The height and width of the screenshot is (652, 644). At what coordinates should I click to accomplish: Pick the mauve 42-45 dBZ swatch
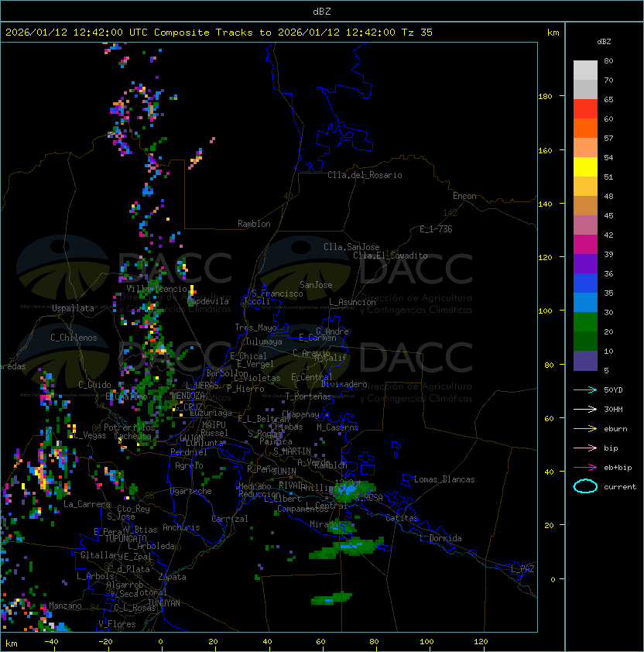pyautogui.click(x=585, y=225)
